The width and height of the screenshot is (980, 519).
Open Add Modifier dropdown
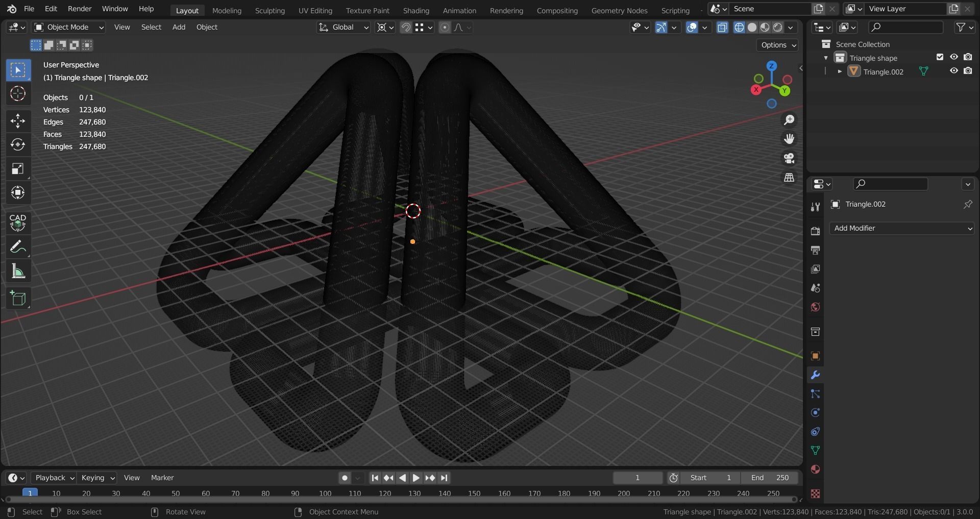pyautogui.click(x=902, y=228)
